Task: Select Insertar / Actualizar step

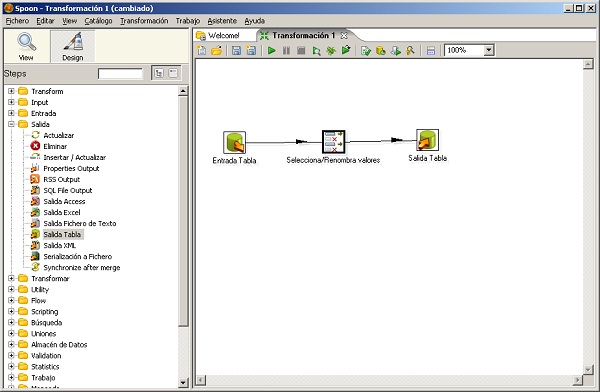Action: pos(75,157)
